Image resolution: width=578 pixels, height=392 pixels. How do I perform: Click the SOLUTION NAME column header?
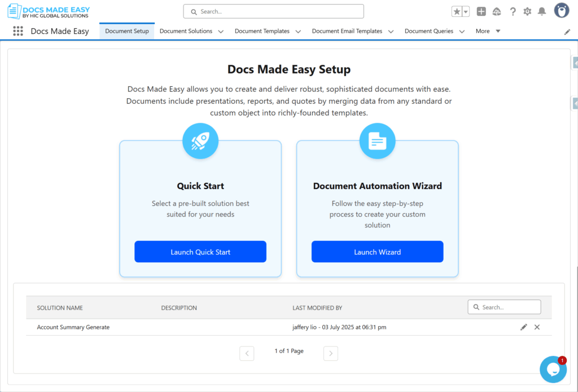coord(60,307)
